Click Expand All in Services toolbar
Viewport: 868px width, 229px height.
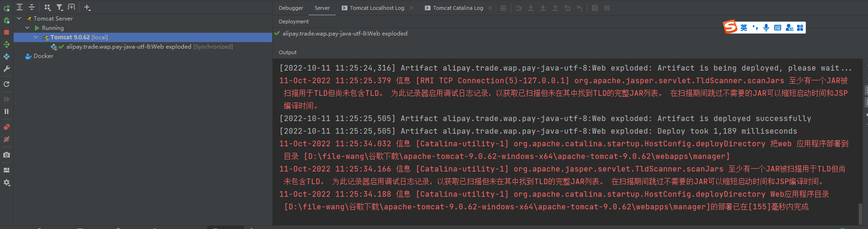(20, 7)
